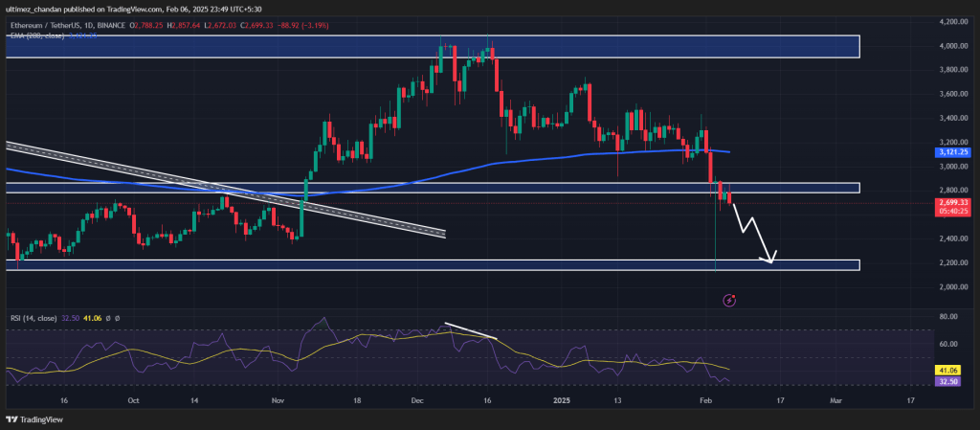The width and height of the screenshot is (980, 430).
Task: Open the Ethereum / TetherUS symbol title
Action: (x=40, y=26)
